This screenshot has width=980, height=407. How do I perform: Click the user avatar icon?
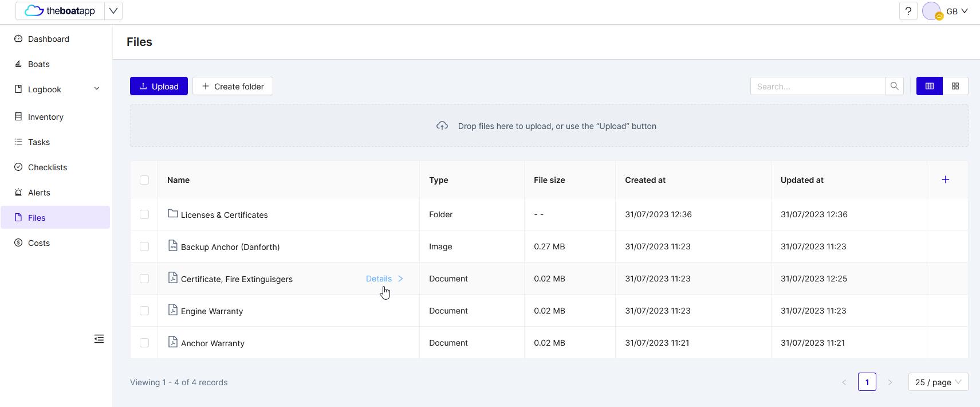tap(932, 11)
